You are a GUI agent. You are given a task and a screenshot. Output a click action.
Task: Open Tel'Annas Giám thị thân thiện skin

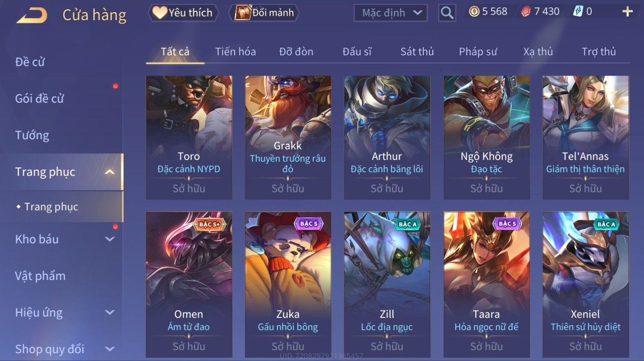click(x=585, y=137)
